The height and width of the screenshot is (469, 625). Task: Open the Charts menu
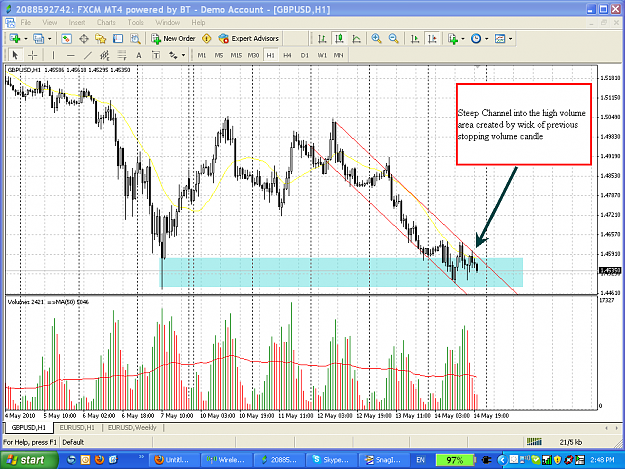coord(106,22)
